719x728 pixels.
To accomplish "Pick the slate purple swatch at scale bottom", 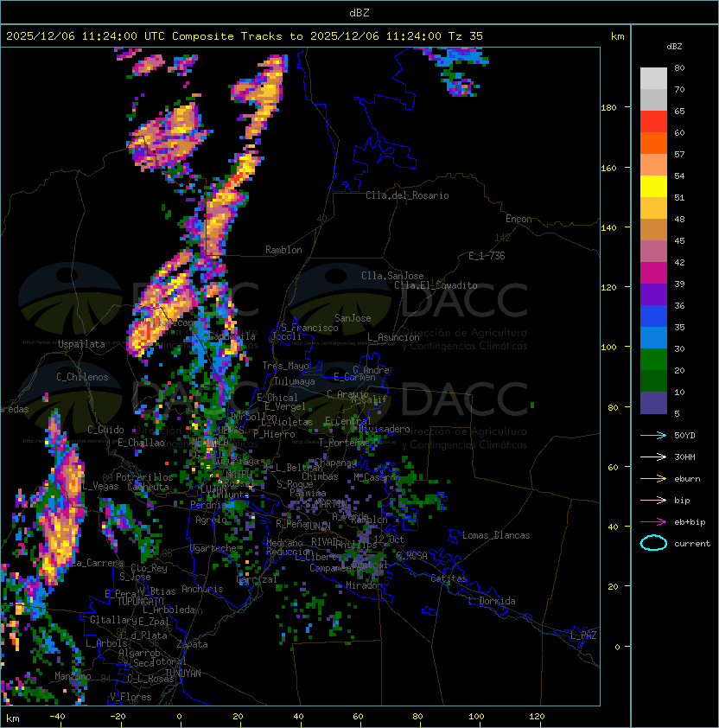I will coord(653,403).
